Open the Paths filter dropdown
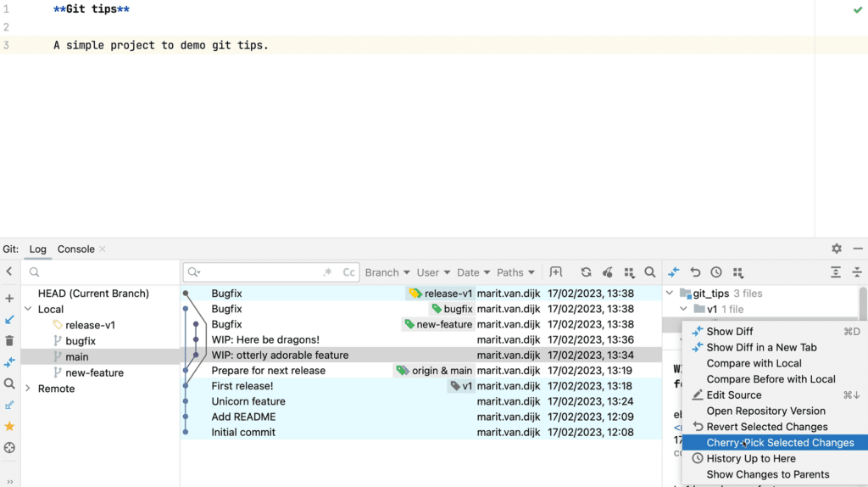The image size is (868, 487). [x=515, y=272]
